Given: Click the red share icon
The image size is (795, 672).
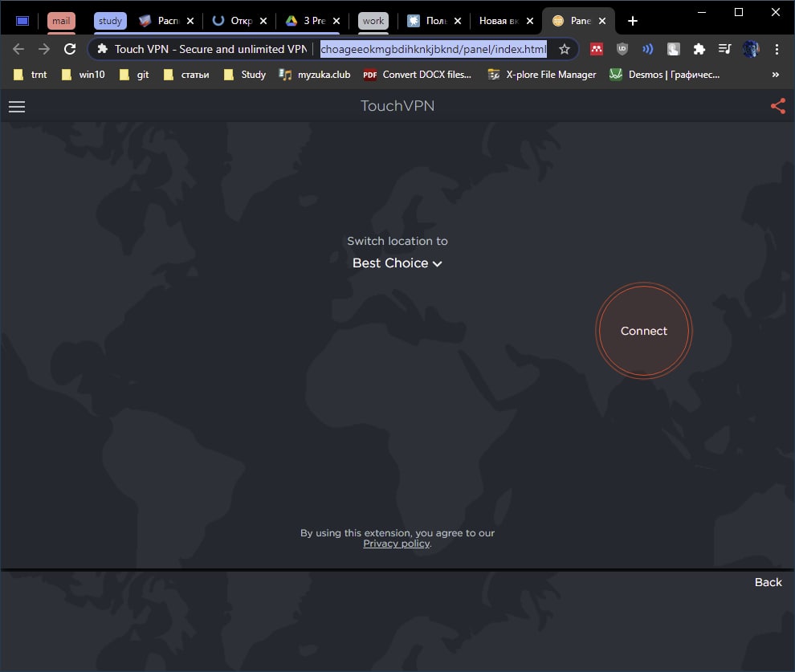Looking at the screenshot, I should click(778, 106).
